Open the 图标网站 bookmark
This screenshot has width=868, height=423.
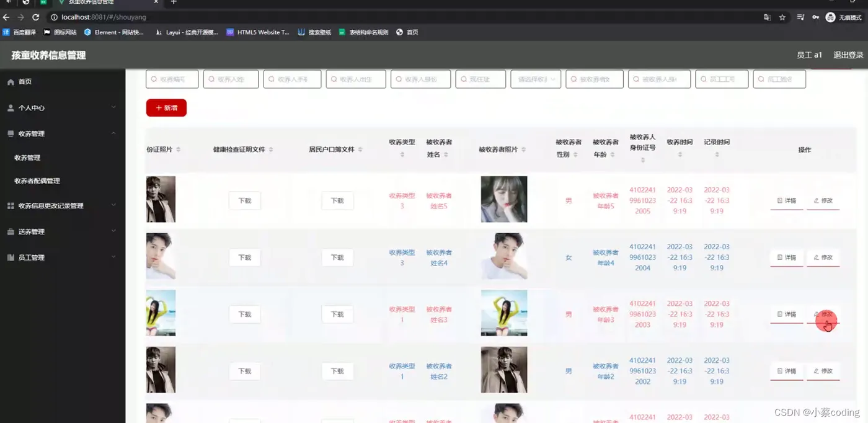click(60, 32)
